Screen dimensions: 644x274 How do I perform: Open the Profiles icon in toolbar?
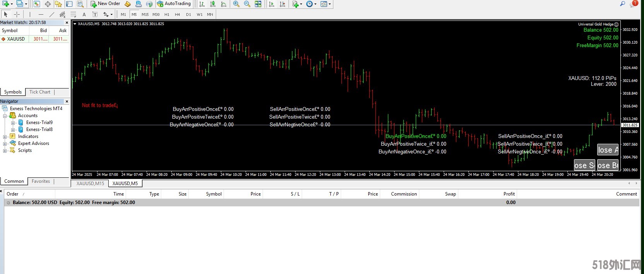point(19,4)
